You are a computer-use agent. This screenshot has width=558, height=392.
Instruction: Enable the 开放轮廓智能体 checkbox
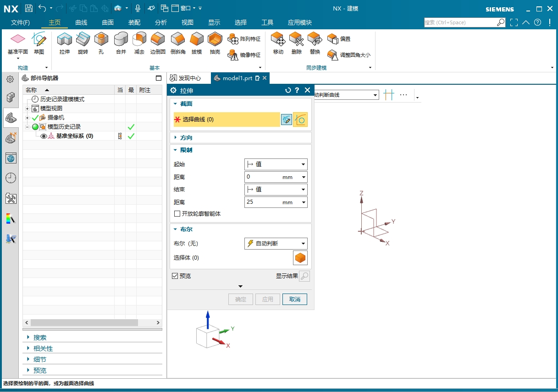[177, 214]
